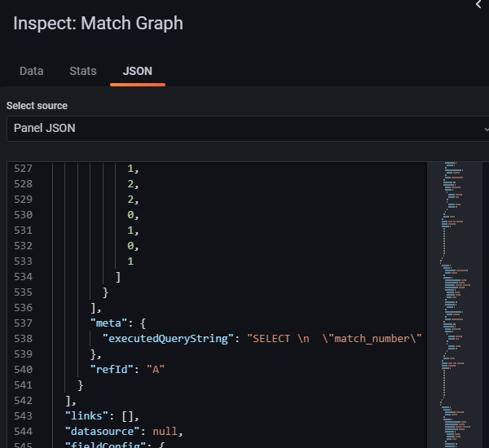The image size is (489, 448).
Task: Click the "datasource" key on line 544
Action: coord(103,432)
